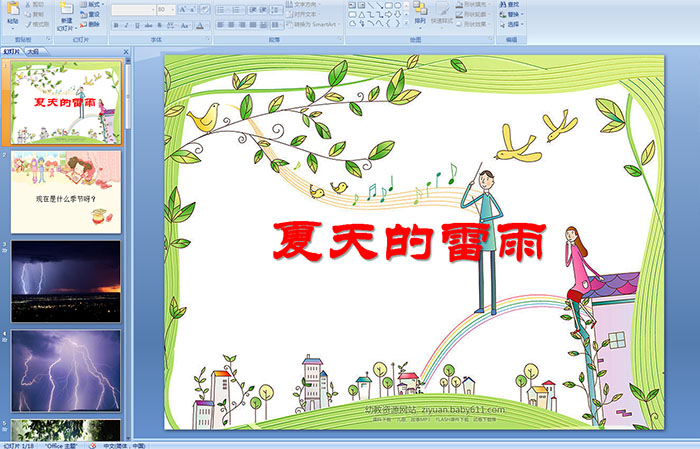Click the Cut (剪切) command

tap(35, 4)
